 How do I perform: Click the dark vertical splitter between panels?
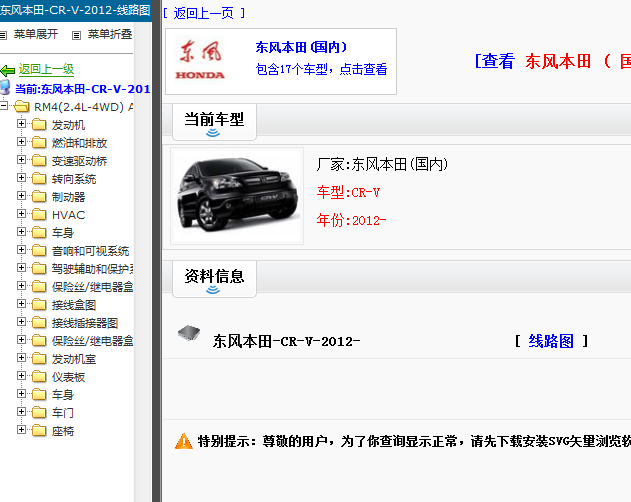tap(157, 251)
